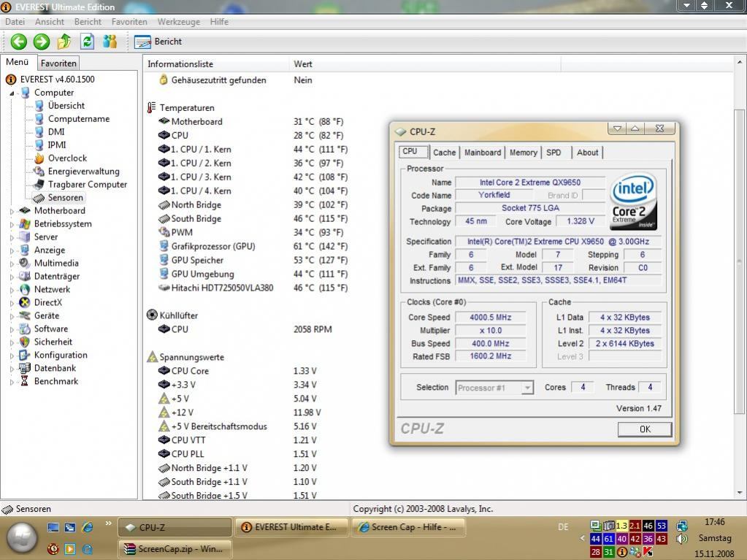747x560 pixels.
Task: Click the green Forward arrow toolbar icon
Action: pos(42,42)
